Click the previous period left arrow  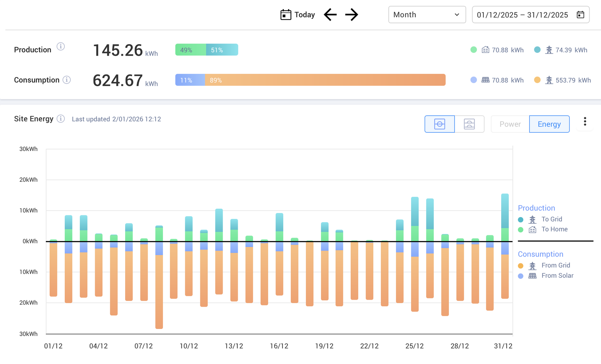pos(330,15)
